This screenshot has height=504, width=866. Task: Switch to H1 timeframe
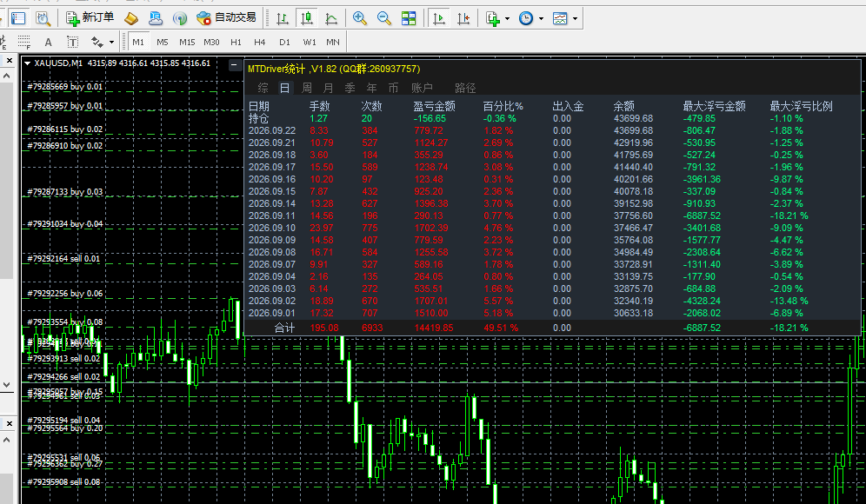pos(236,42)
